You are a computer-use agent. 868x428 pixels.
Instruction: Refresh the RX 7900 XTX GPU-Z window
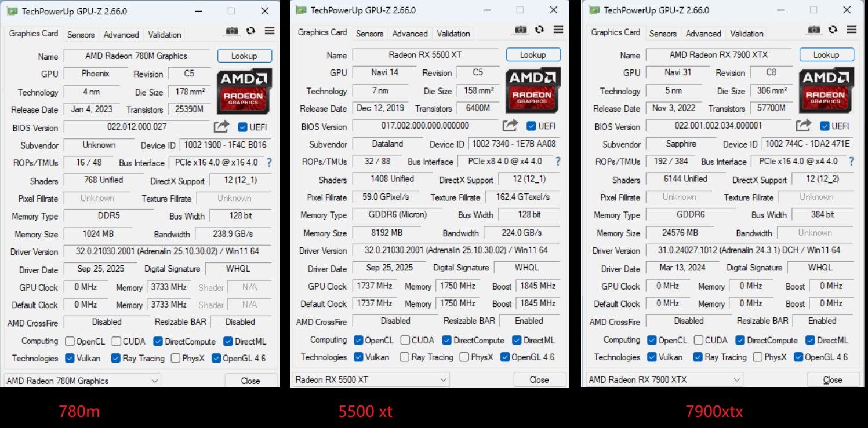tap(833, 30)
